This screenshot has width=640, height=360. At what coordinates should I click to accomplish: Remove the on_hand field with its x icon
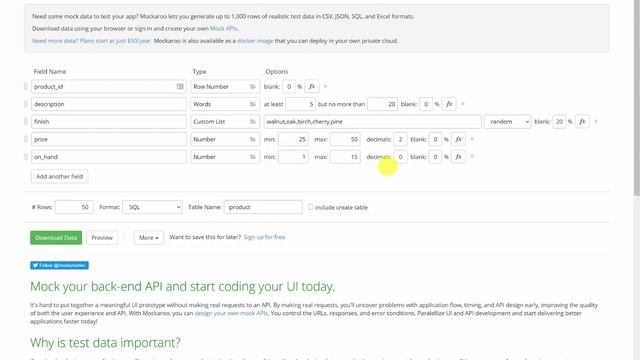472,157
